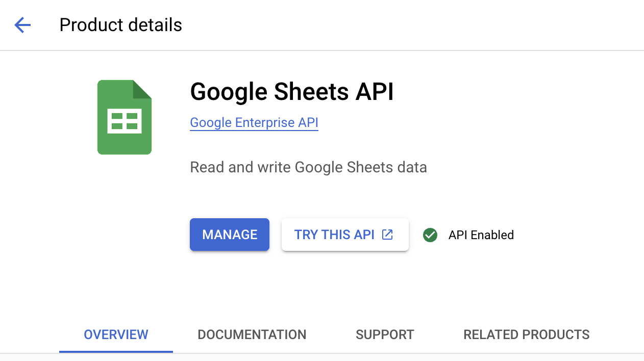Click the green API Enabled checkmark icon
Image resolution: width=644 pixels, height=361 pixels.
tap(430, 235)
